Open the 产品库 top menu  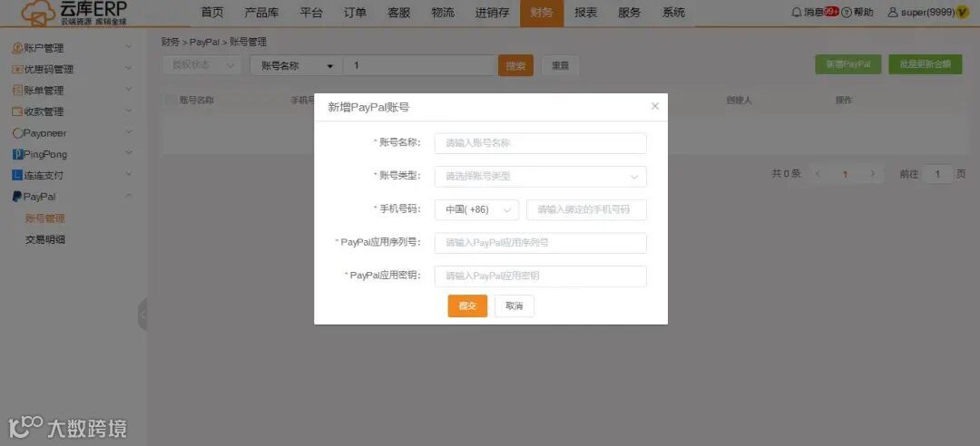point(261,13)
